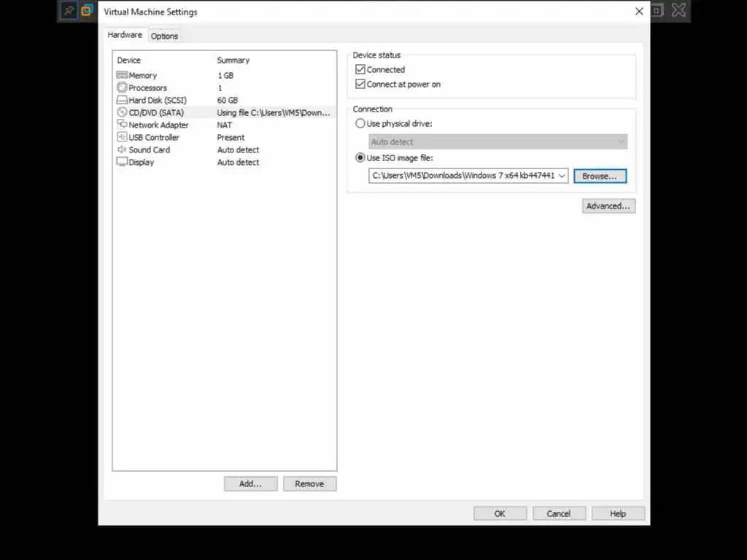747x560 pixels.
Task: Select the Display row label
Action: coord(142,162)
